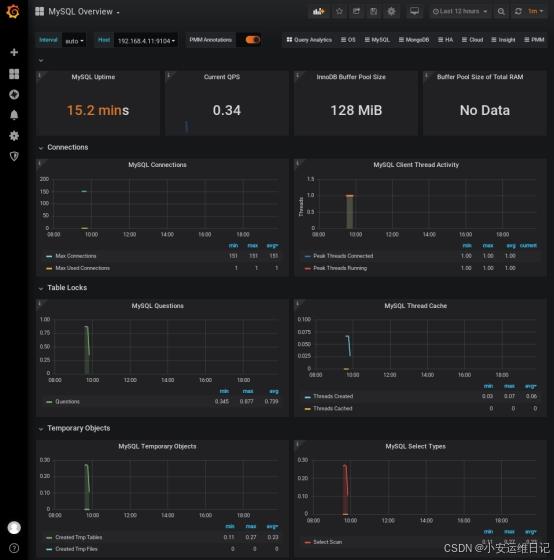Open the Dashboards grid icon in sidebar
Image resolution: width=554 pixels, height=560 pixels.
click(x=14, y=74)
